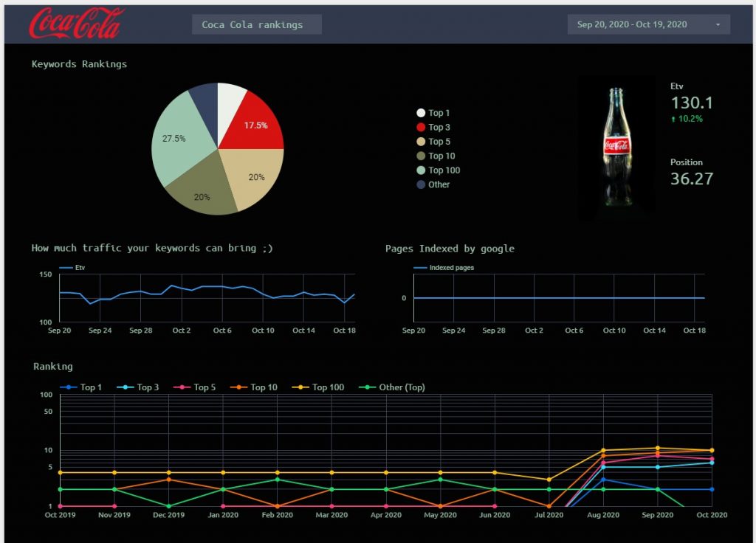Screen dimensions: 756x543
Task: Click the Oct 2020 axis label
Action: click(712, 515)
